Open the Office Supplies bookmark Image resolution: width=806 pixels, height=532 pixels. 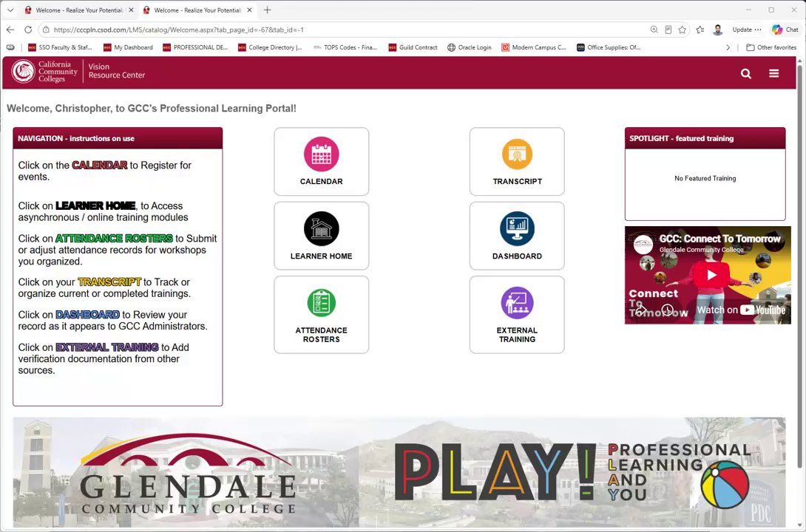pos(609,47)
